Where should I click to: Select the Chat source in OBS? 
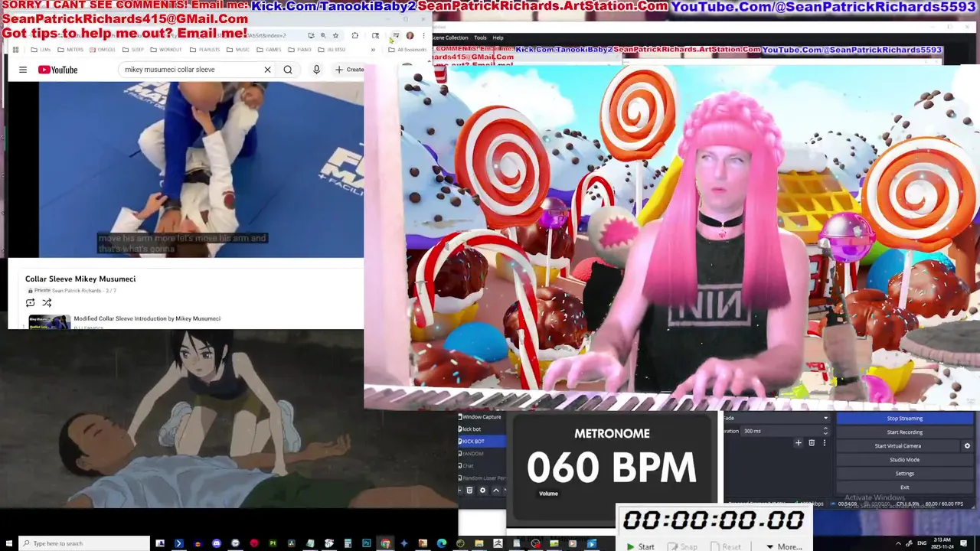(482, 466)
